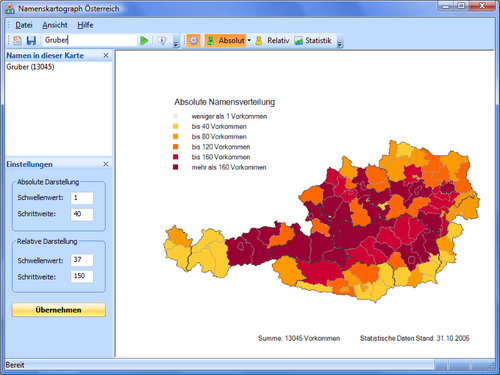Screen dimensions: 500x375
Task: Expand the second toolbar overflow arrow
Action: tap(340, 43)
